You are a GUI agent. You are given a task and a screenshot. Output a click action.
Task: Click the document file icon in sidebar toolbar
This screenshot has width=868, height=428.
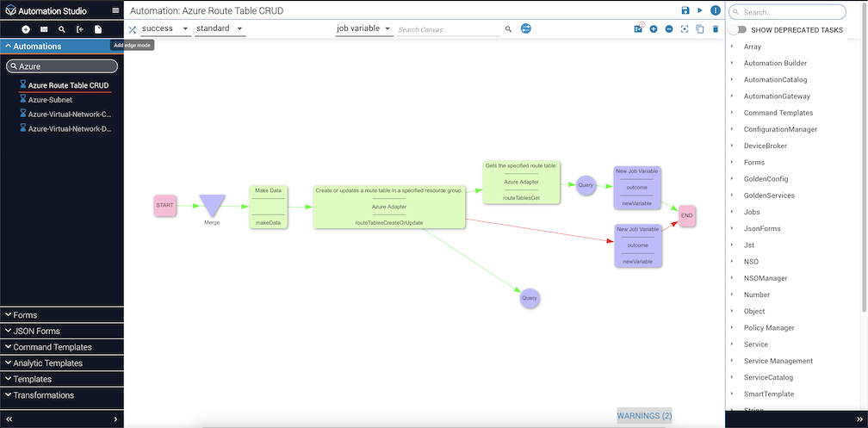coord(98,29)
